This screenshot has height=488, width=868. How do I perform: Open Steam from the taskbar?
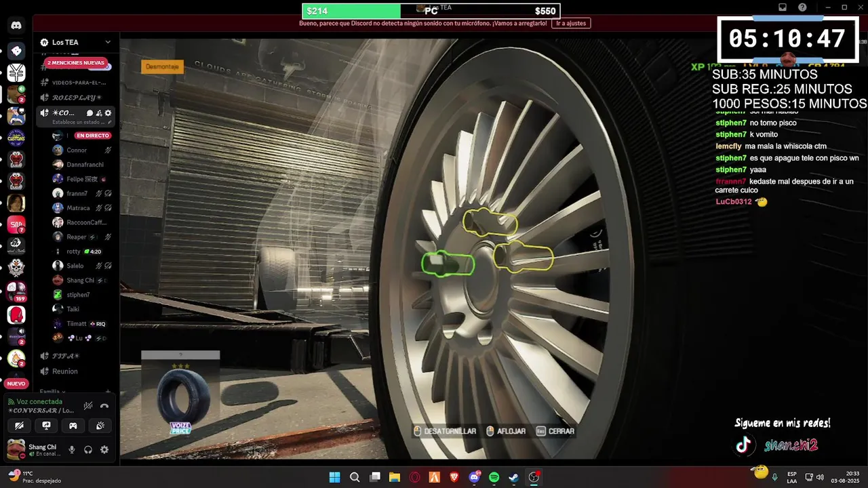coord(514,477)
